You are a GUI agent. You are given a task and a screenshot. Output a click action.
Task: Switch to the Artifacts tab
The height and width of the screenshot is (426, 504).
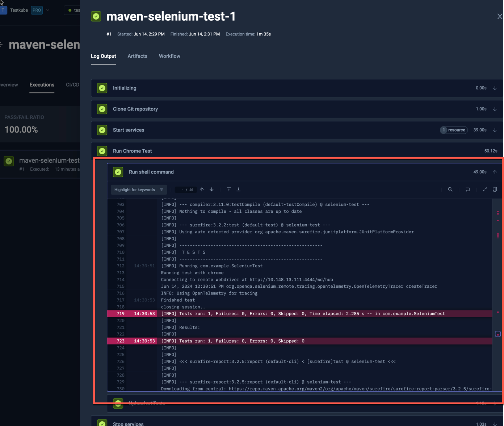[x=137, y=56]
